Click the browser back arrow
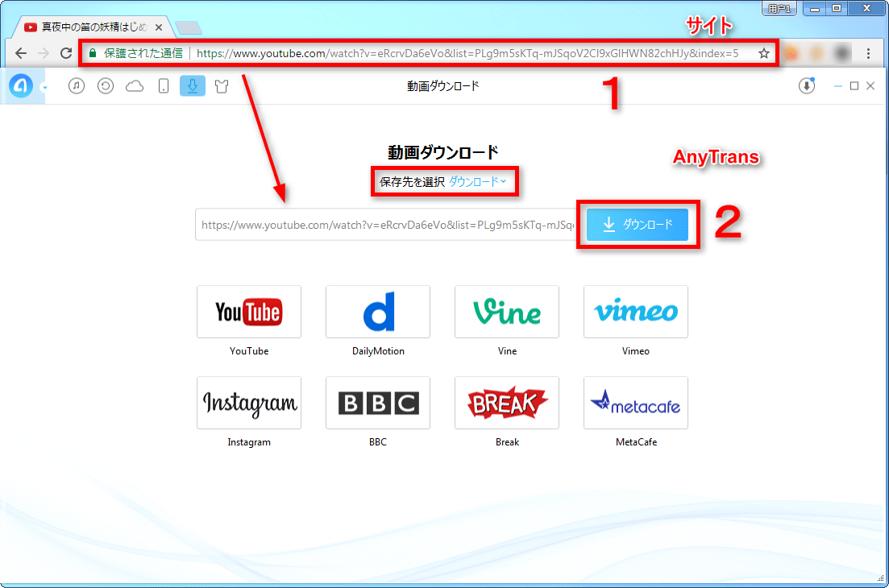 [x=20, y=52]
